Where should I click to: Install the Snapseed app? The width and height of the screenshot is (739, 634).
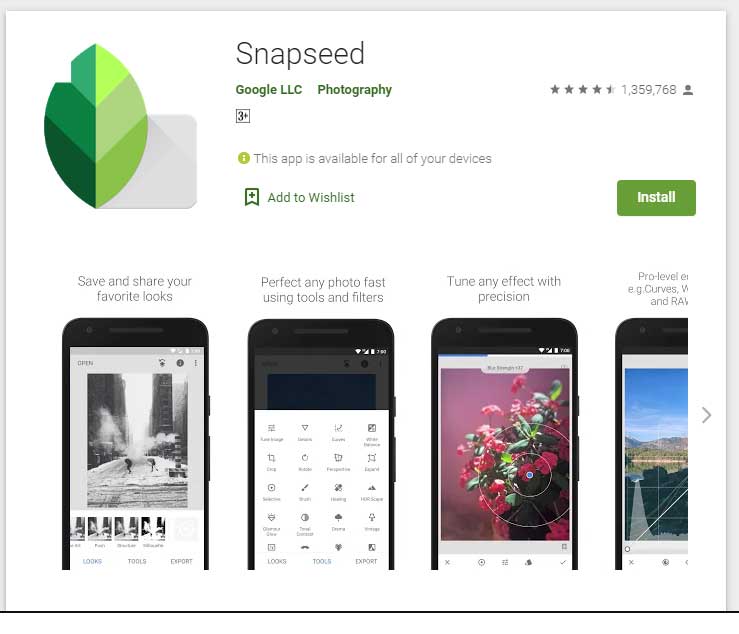[x=656, y=198]
